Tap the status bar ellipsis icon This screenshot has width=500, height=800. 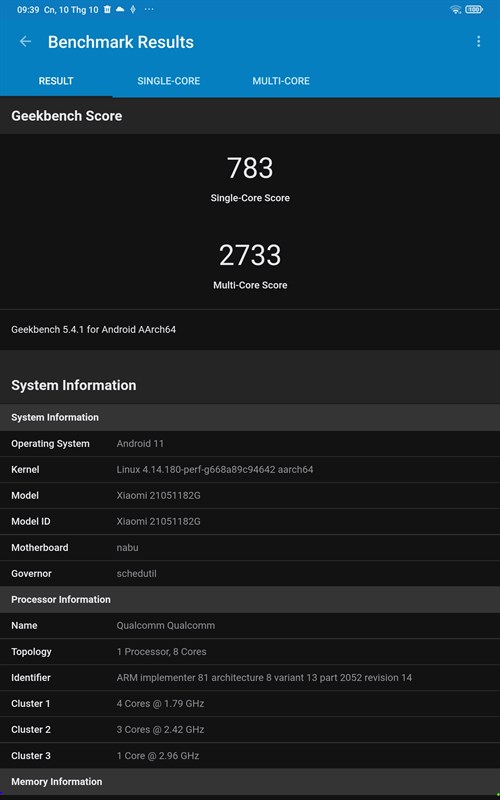(x=148, y=9)
